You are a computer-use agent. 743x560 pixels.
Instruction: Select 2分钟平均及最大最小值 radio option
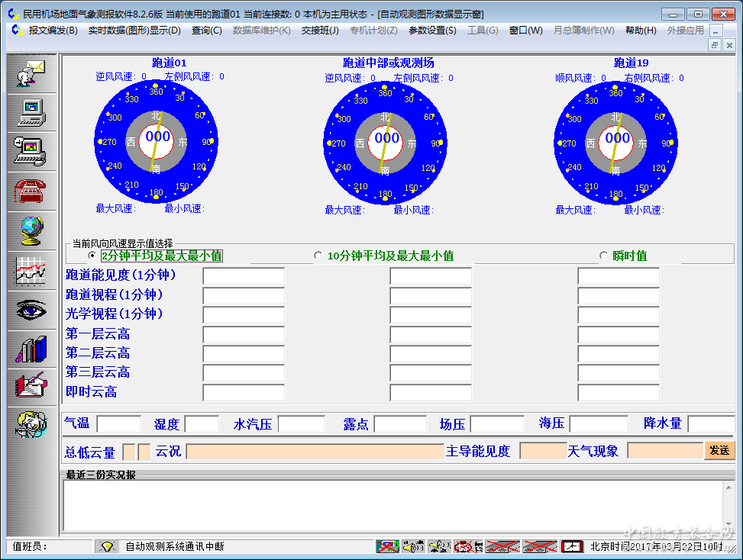click(92, 256)
